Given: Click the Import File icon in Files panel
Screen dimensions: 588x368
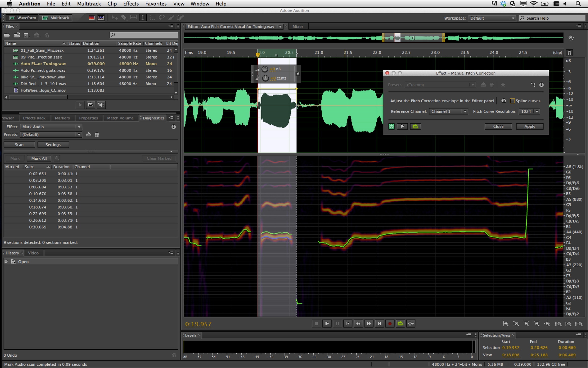Looking at the screenshot, I should pos(17,35).
